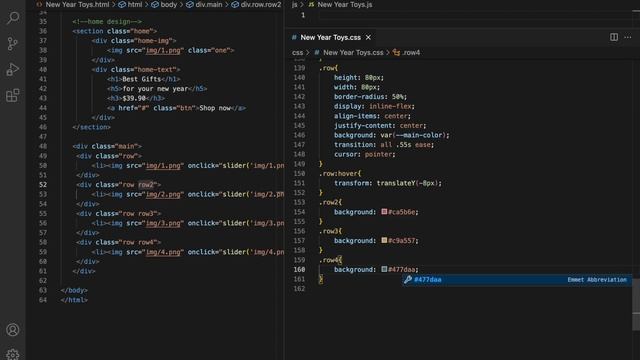Click the 'all .55s ease' transition value

pos(404,144)
